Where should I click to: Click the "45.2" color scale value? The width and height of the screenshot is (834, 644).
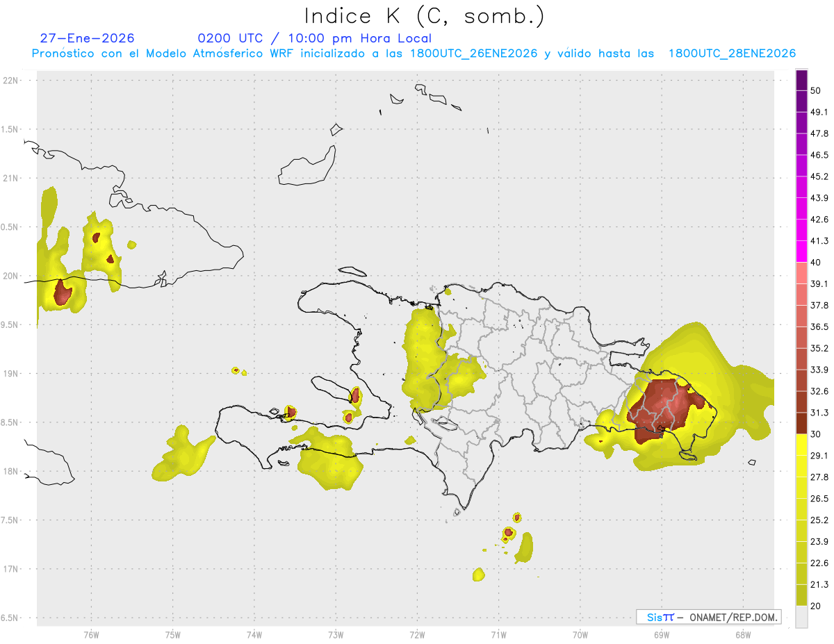[x=819, y=176]
